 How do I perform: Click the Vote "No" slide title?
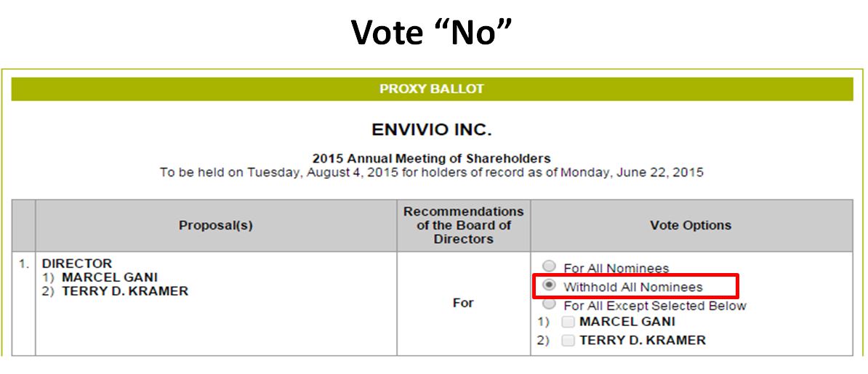tap(432, 33)
